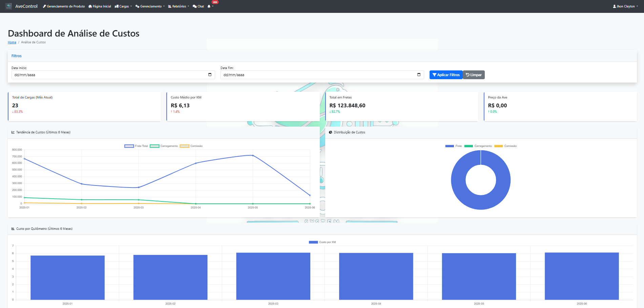Click the Home breadcrumb link
The width and height of the screenshot is (644, 308).
(12, 42)
